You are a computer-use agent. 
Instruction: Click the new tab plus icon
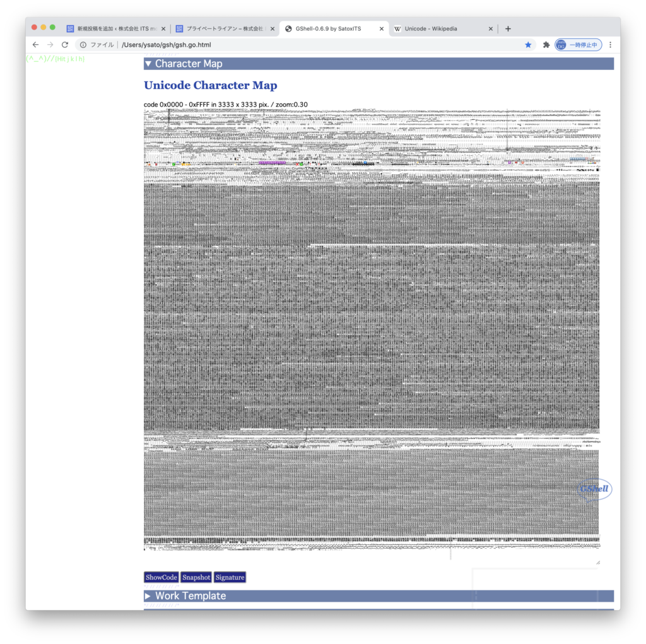tap(508, 28)
